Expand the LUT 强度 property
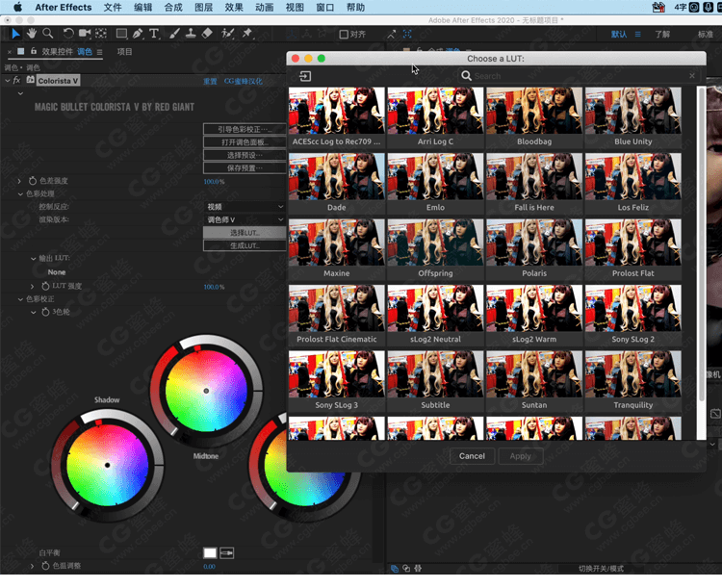Viewport: 722px width, 588px height. (32, 287)
